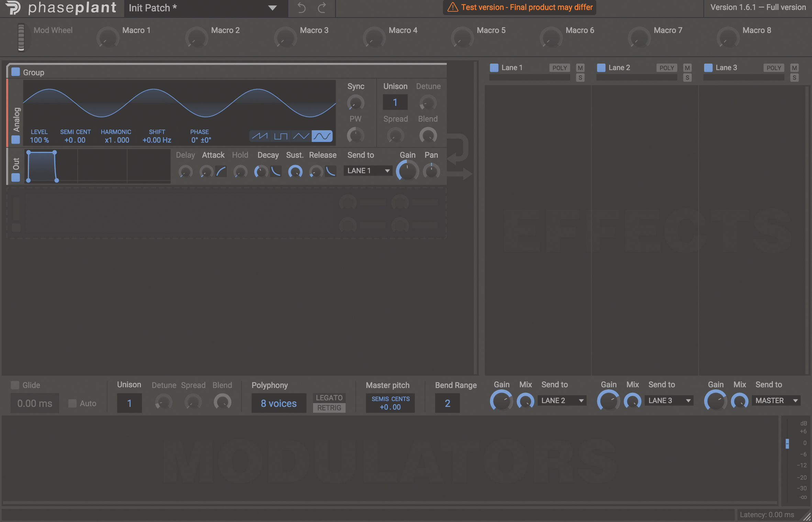Click the oscillator Unison voice count
This screenshot has width=812, height=522.
point(395,102)
